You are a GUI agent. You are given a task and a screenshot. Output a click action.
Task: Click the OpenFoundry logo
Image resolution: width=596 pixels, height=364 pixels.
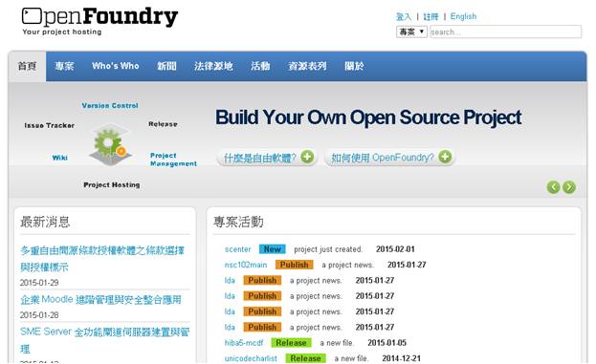(99, 22)
